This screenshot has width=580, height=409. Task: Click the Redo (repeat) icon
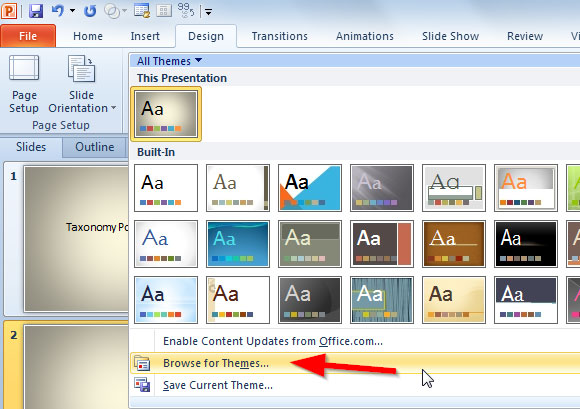pos(90,11)
